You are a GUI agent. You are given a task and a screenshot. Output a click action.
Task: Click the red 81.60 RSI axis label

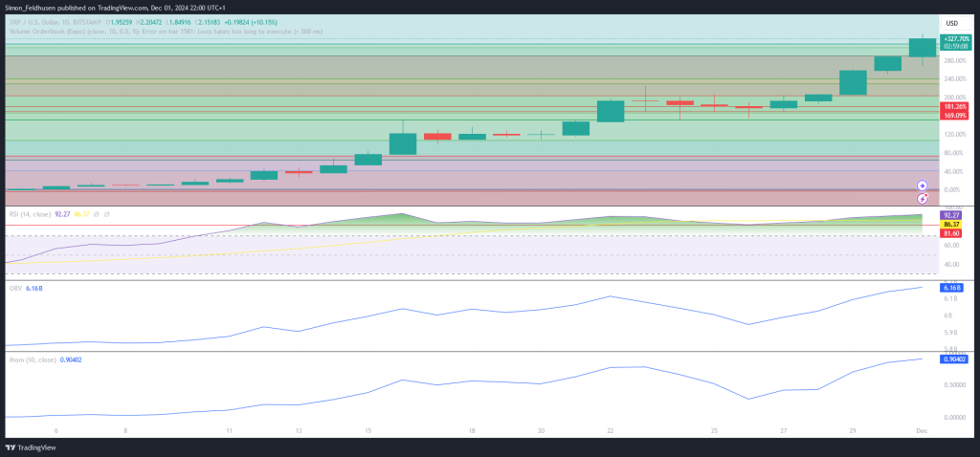pos(951,233)
